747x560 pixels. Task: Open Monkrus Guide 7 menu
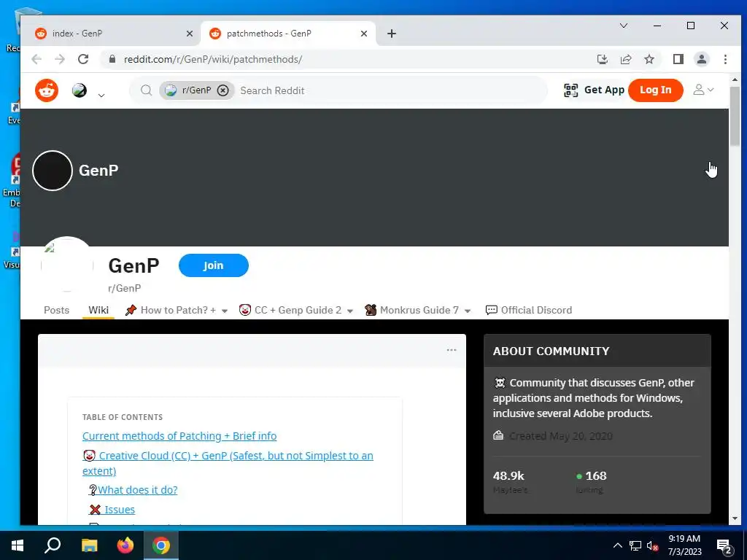click(x=418, y=310)
